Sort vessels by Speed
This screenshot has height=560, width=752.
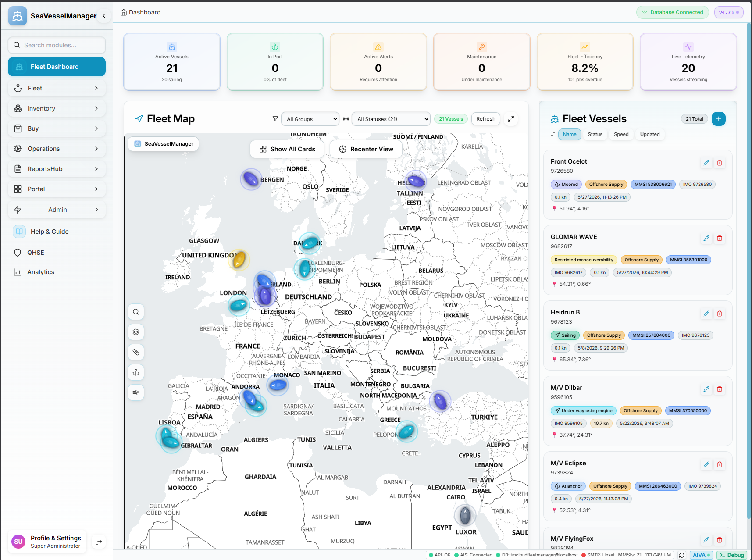[x=621, y=134]
